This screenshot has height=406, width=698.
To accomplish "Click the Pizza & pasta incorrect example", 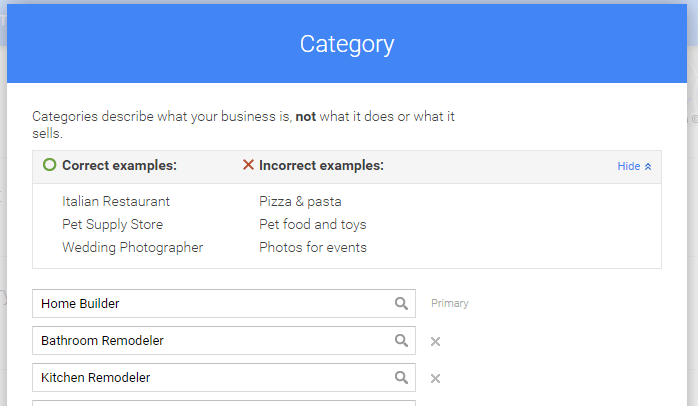I will tap(300, 201).
